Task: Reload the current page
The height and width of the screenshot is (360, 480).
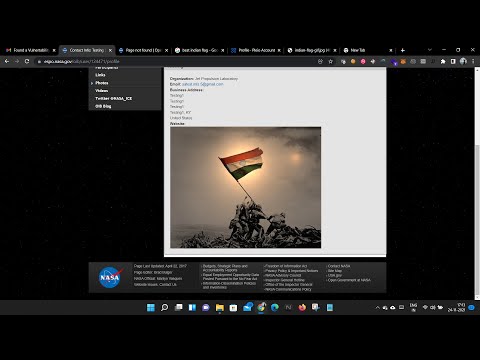Action: click(27, 61)
